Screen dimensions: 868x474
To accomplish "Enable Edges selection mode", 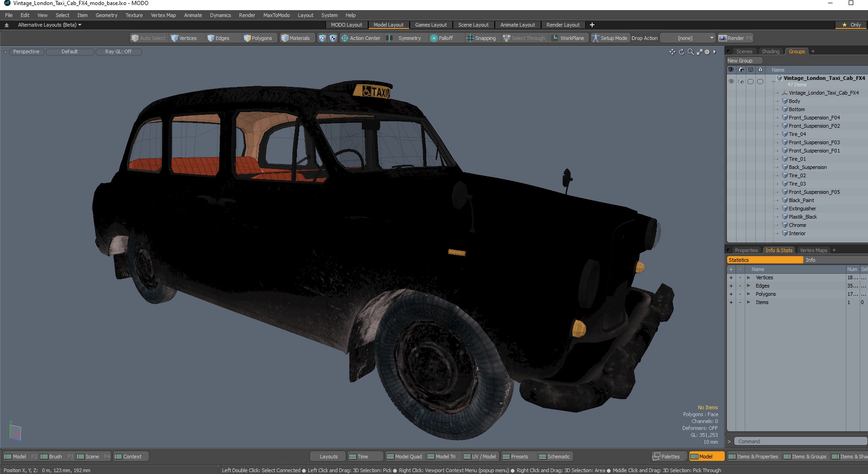I will coord(218,38).
